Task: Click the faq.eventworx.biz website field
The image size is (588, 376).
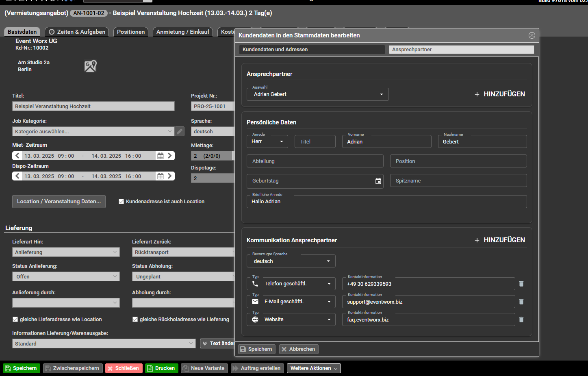Action: coord(429,319)
